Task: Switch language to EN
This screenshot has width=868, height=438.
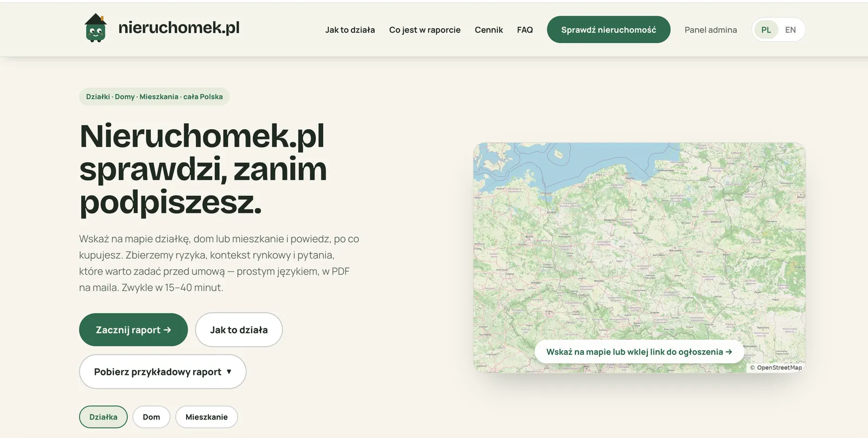Action: tap(790, 30)
